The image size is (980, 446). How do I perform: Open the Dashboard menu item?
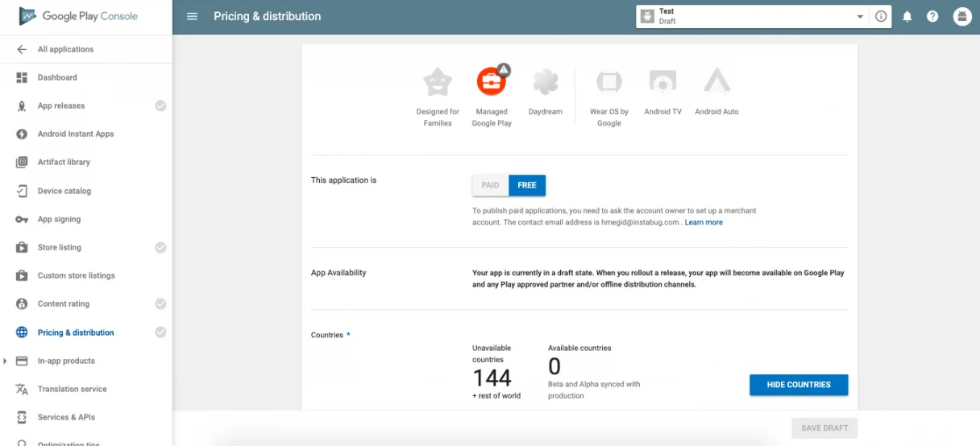click(57, 77)
